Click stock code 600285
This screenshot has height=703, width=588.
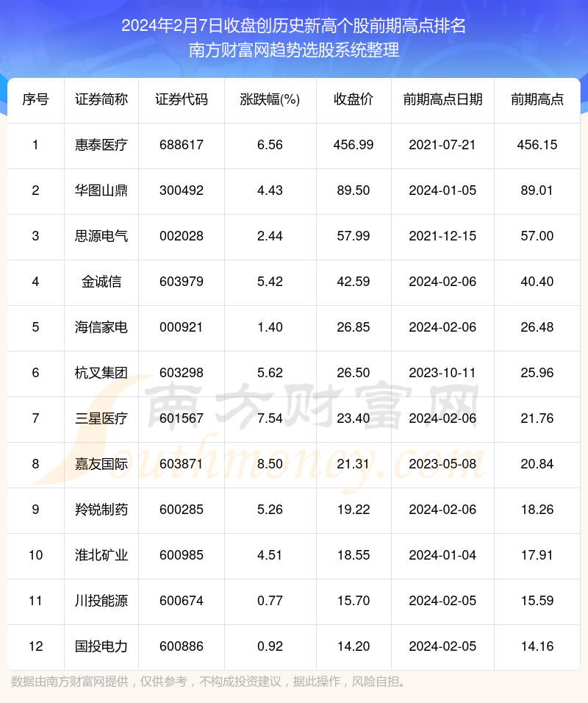pyautogui.click(x=182, y=510)
